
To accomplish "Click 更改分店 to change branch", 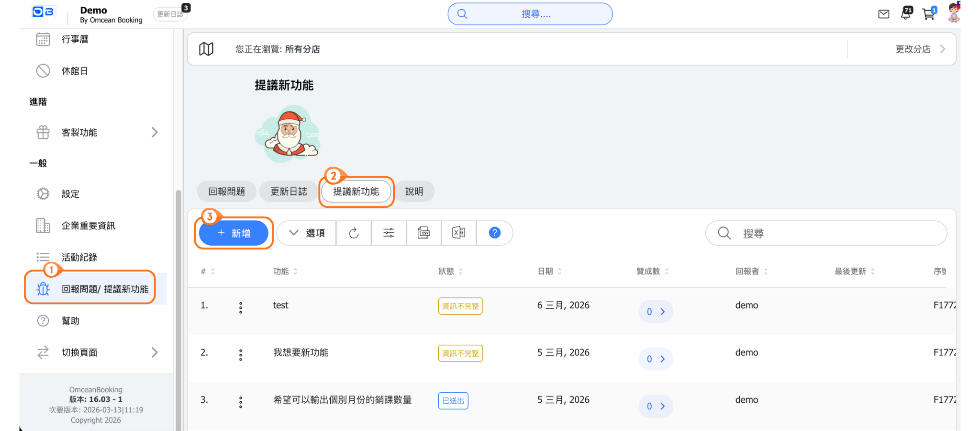I will [x=919, y=49].
